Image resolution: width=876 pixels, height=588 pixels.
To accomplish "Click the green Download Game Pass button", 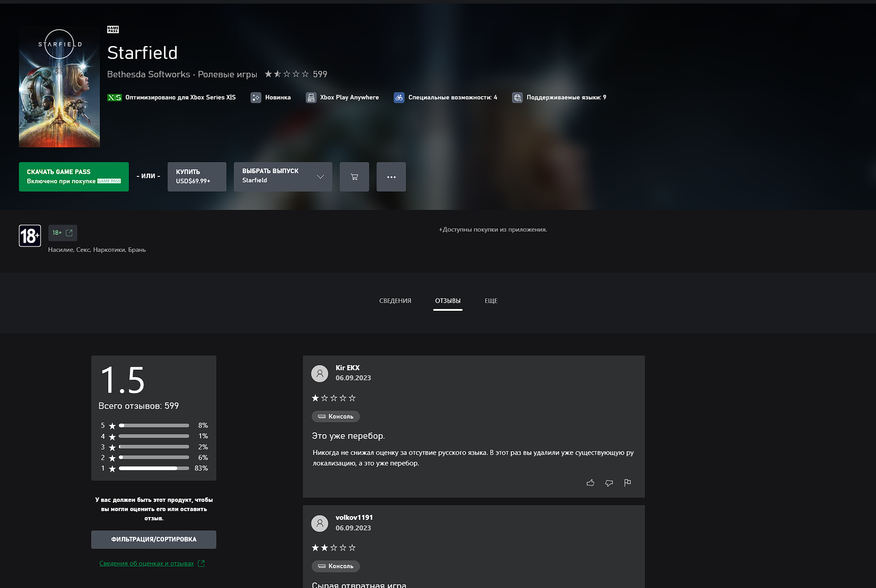I will tap(74, 177).
